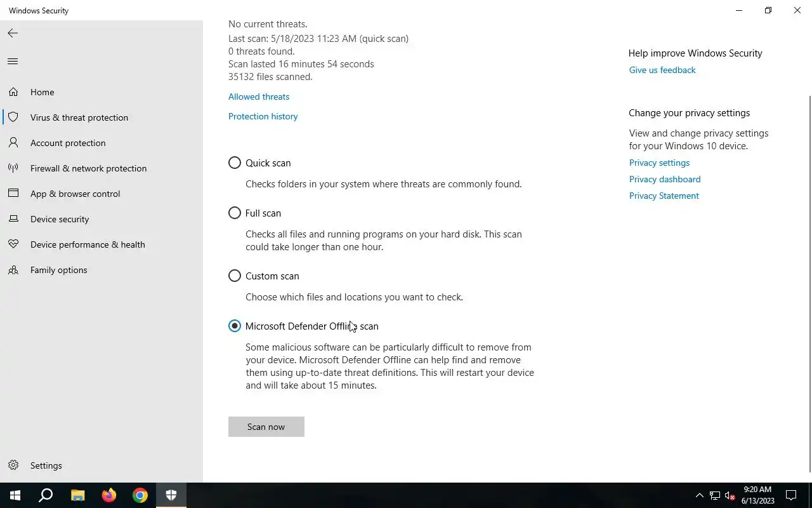812x508 pixels.
Task: Click the Scan now button
Action: coord(266,427)
